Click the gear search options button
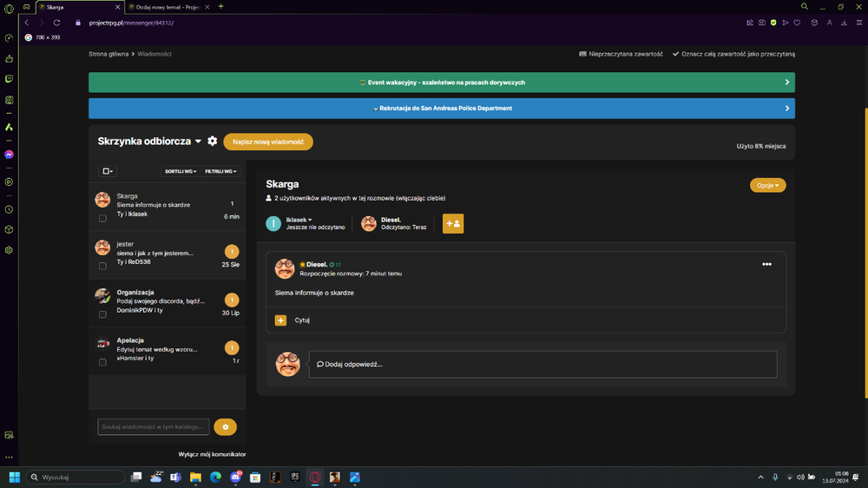The width and height of the screenshot is (868, 488). coord(226,427)
